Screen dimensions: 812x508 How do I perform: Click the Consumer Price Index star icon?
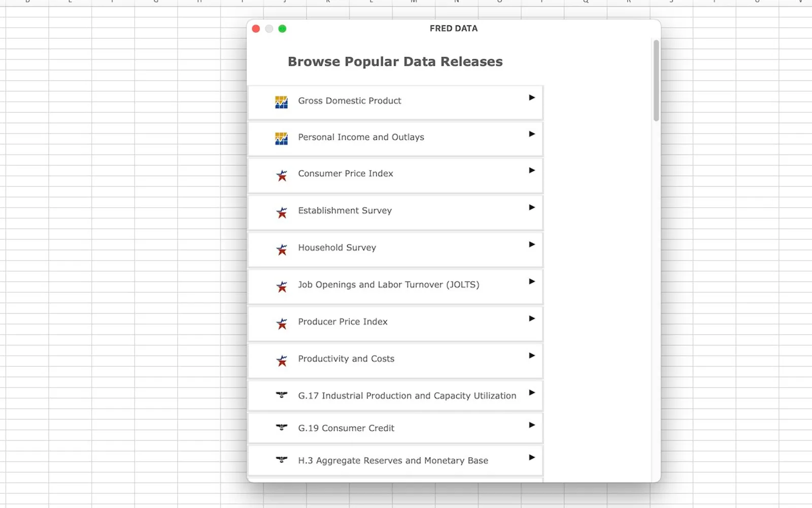click(x=282, y=175)
